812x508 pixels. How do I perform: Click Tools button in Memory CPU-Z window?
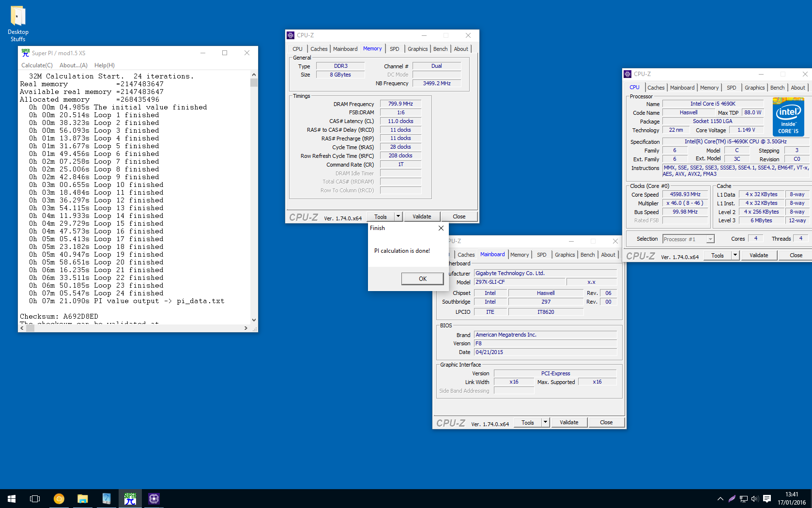(x=381, y=216)
